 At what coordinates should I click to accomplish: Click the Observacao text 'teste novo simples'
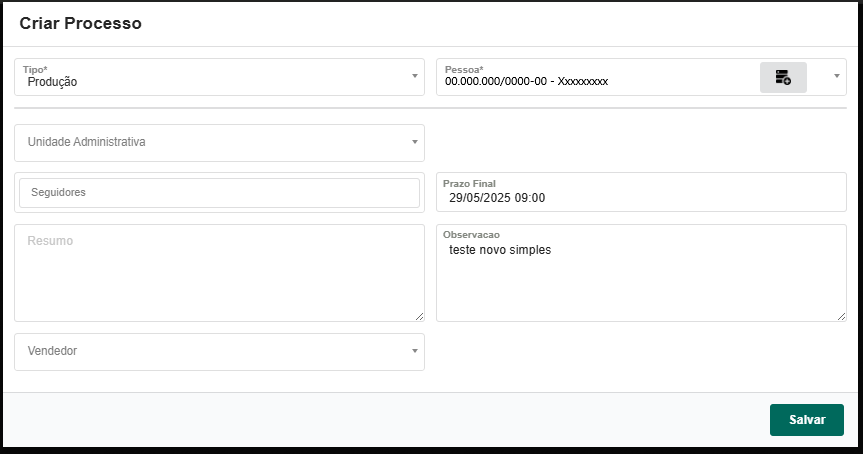coord(500,250)
